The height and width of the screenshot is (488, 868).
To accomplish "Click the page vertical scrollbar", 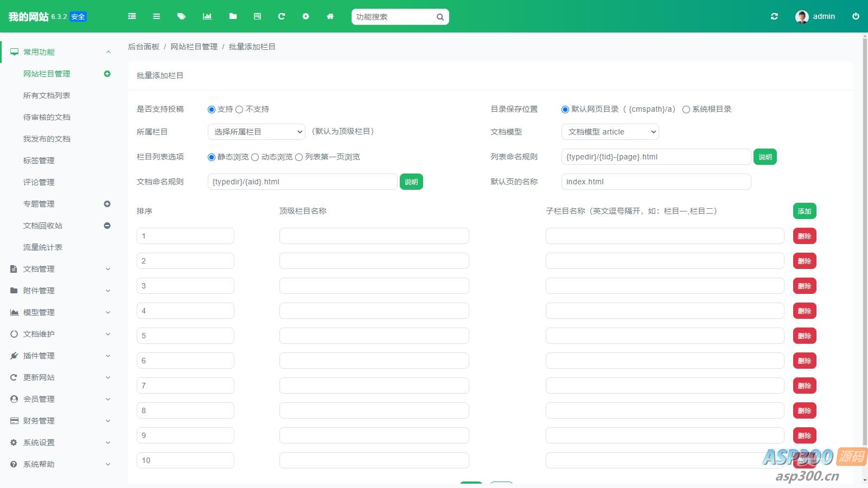I will pyautogui.click(x=865, y=244).
